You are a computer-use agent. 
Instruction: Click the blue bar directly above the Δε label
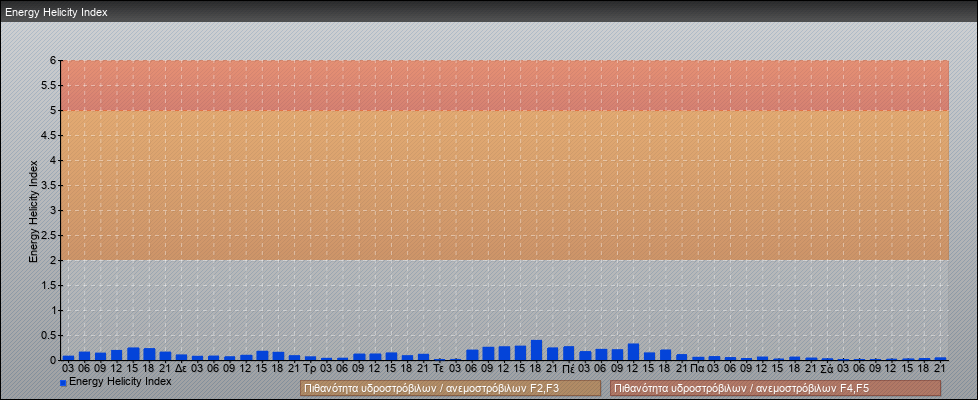[x=181, y=357]
